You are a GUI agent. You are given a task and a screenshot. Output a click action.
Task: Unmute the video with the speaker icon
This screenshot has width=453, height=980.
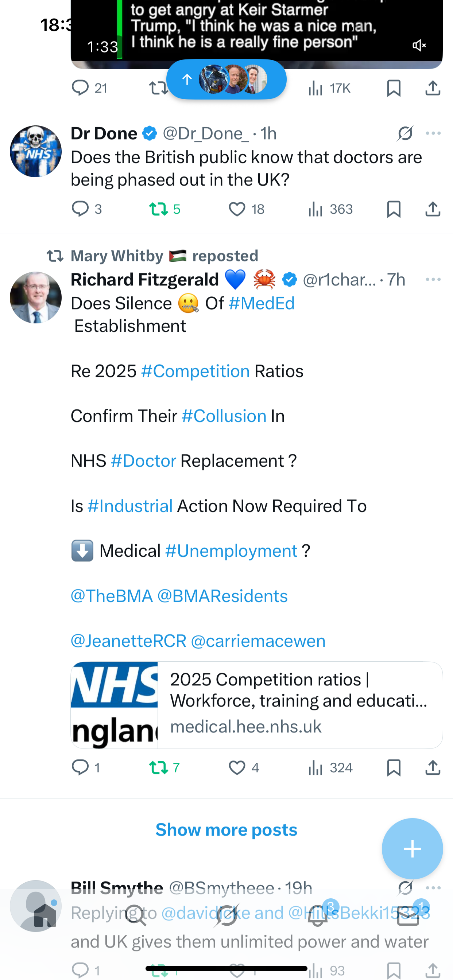(x=419, y=46)
